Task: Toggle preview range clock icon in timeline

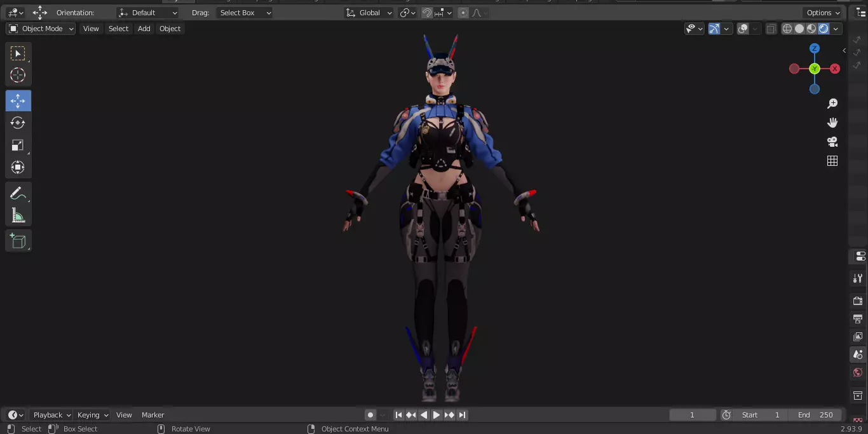Action: click(x=726, y=415)
